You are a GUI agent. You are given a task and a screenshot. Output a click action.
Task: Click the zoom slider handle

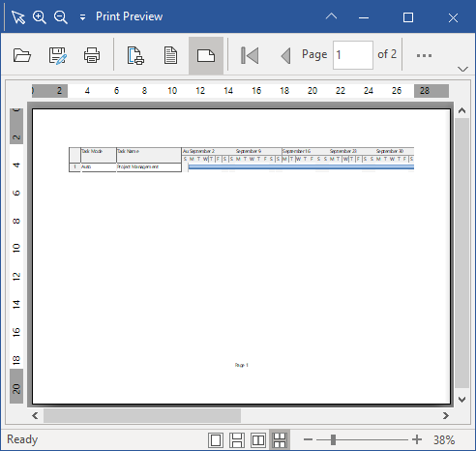pos(334,439)
